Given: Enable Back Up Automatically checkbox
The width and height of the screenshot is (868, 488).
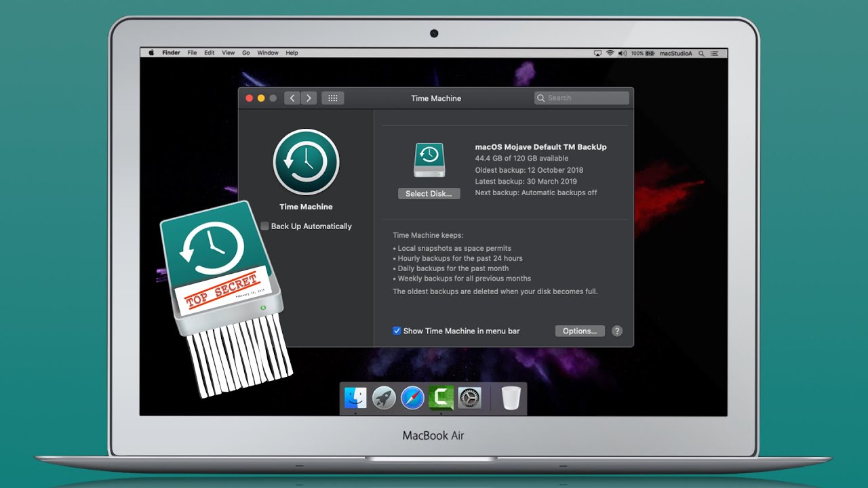Looking at the screenshot, I should (264, 226).
